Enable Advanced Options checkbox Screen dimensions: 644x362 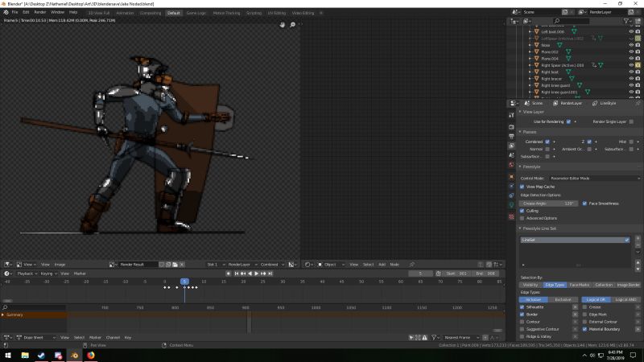(522, 218)
